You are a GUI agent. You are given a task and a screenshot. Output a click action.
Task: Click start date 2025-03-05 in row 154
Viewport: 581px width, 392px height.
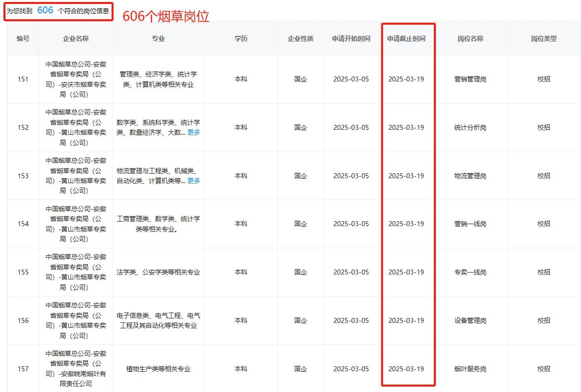pyautogui.click(x=351, y=224)
